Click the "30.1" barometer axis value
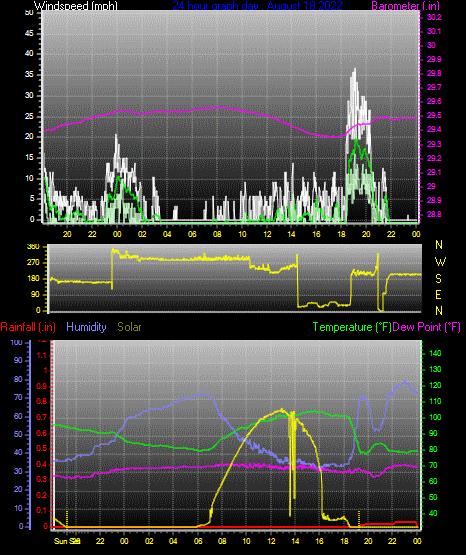 pyautogui.click(x=434, y=32)
